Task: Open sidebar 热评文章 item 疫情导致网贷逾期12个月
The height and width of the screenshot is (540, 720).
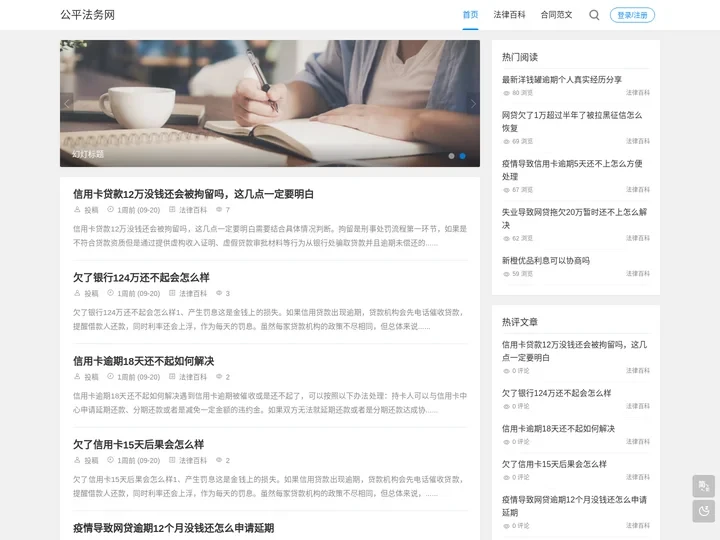Action: point(574,506)
